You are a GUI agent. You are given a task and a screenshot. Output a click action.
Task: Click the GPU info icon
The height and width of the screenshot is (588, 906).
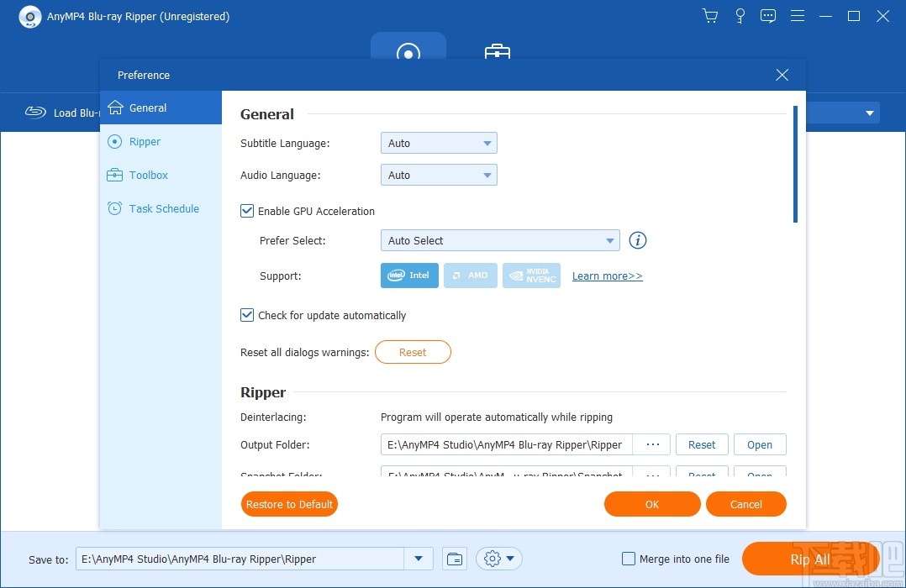(637, 240)
